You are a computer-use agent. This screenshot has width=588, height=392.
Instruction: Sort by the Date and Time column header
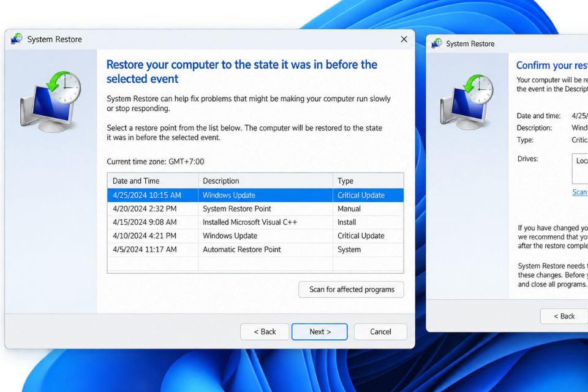point(153,181)
